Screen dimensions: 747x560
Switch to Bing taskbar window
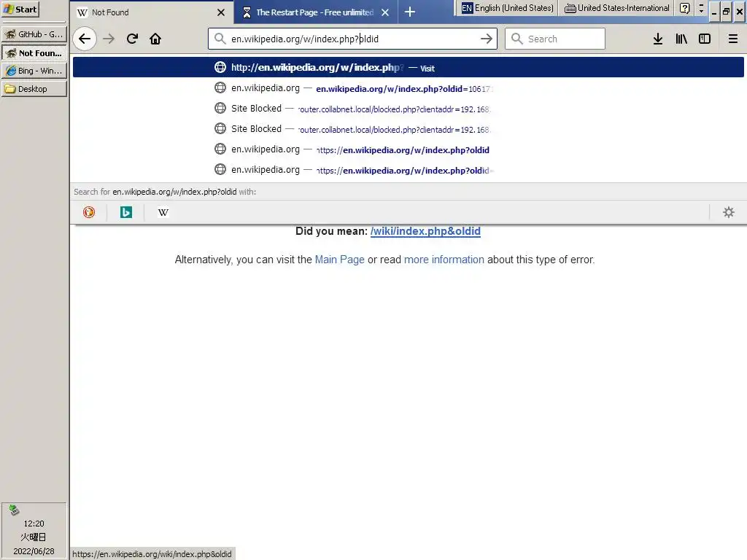tap(34, 71)
